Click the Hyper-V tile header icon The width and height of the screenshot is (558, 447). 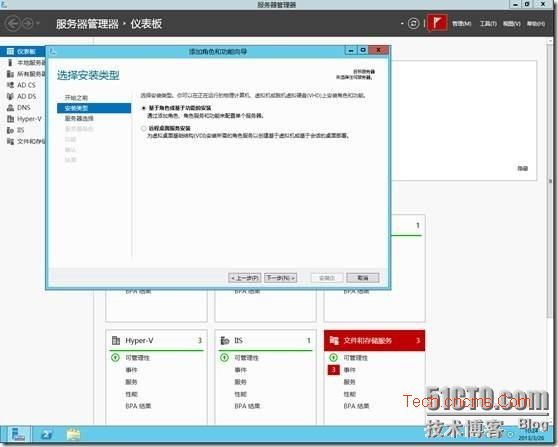[x=116, y=340]
